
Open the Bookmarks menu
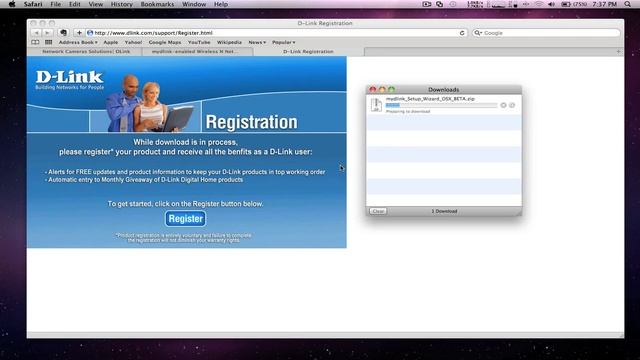point(157,4)
